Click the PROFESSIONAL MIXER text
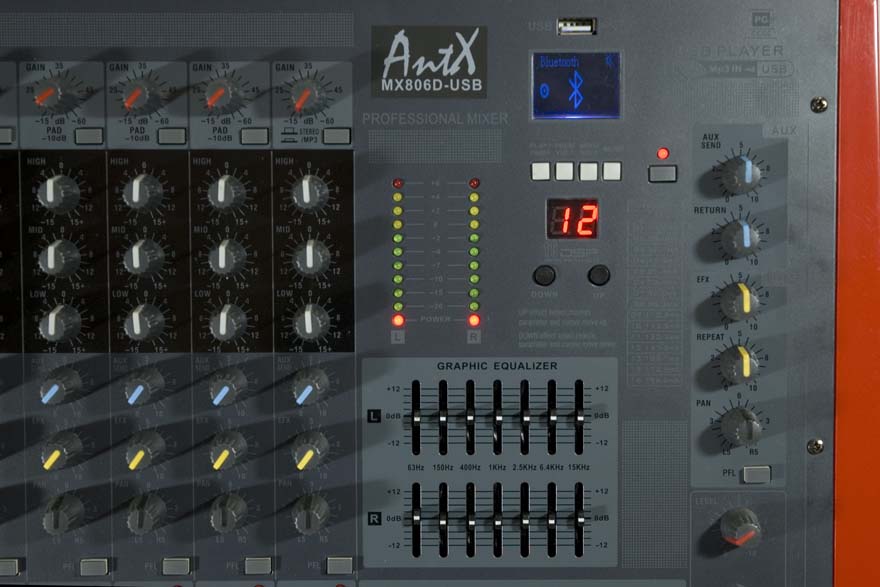This screenshot has width=880, height=587. 435,119
